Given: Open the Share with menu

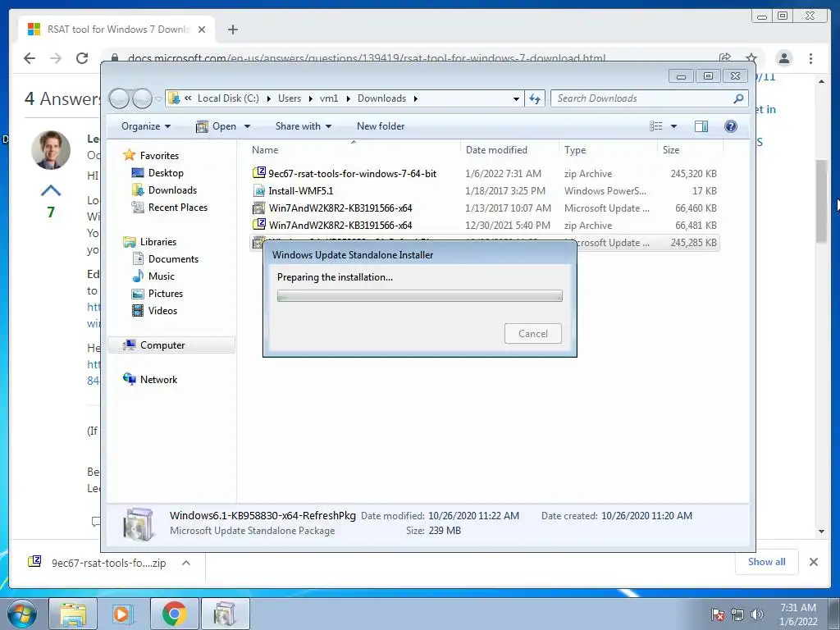Looking at the screenshot, I should point(304,126).
